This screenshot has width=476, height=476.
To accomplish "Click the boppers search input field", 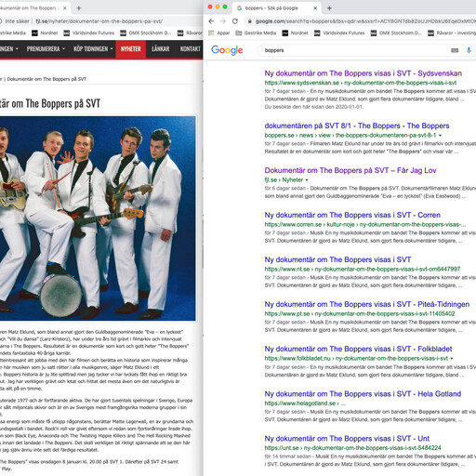I will [353, 50].
